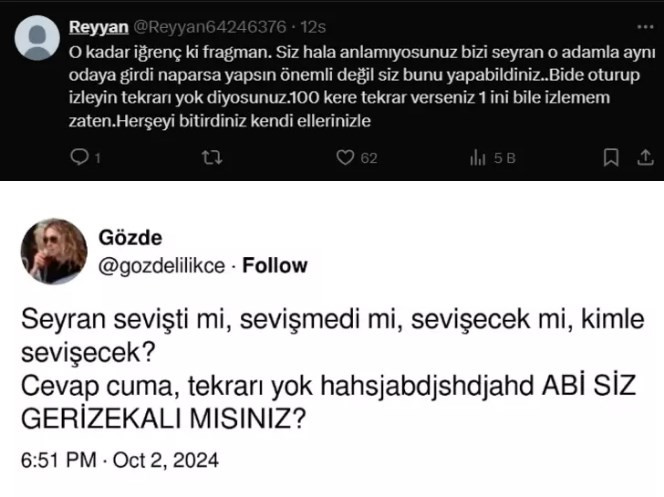664x497 pixels.
Task: Open the 6:51 PM · Oct 2, 2024 timestamp
Action: (119, 462)
